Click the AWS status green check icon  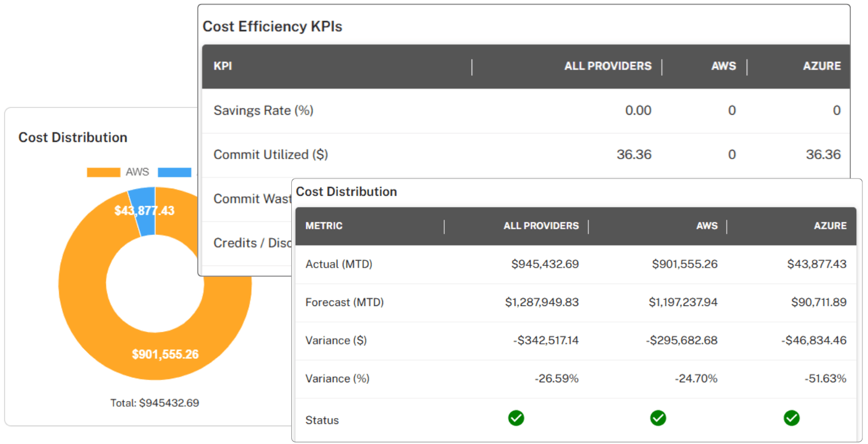pyautogui.click(x=658, y=418)
